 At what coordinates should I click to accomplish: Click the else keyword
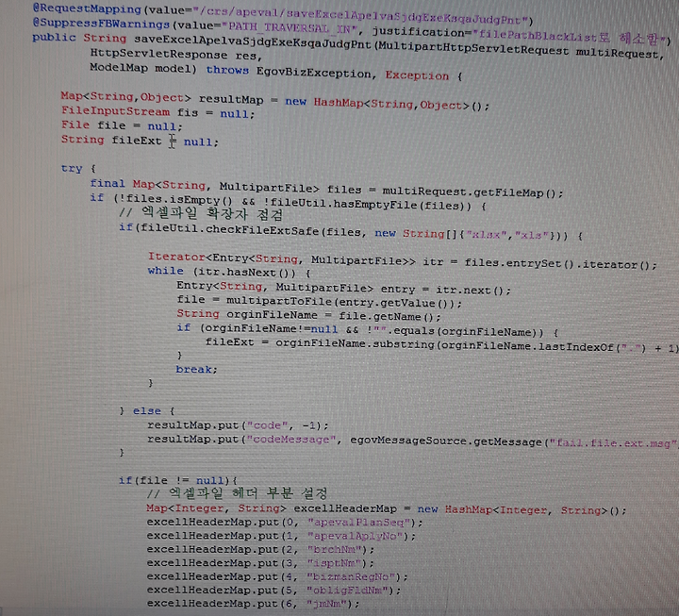pos(147,410)
